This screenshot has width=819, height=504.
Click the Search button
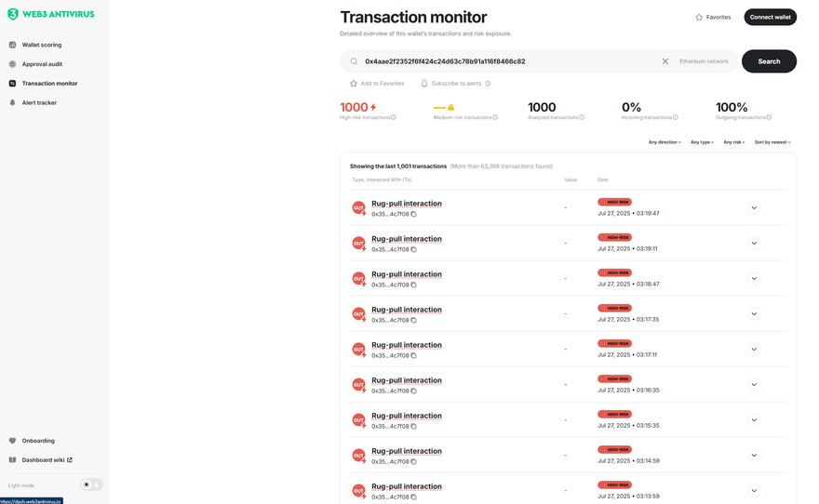pos(769,61)
